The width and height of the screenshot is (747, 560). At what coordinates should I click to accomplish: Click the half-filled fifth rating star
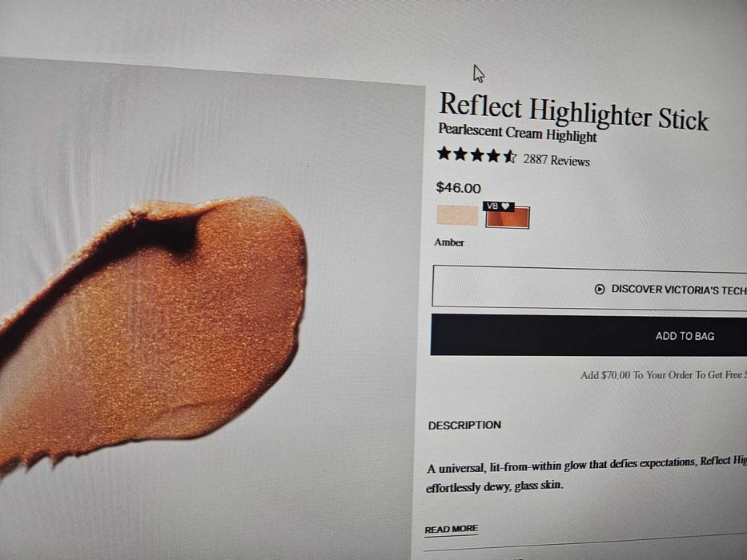(x=510, y=156)
